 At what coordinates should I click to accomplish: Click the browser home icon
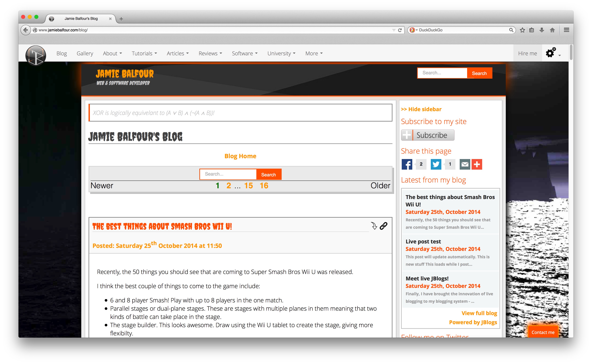pos(552,30)
